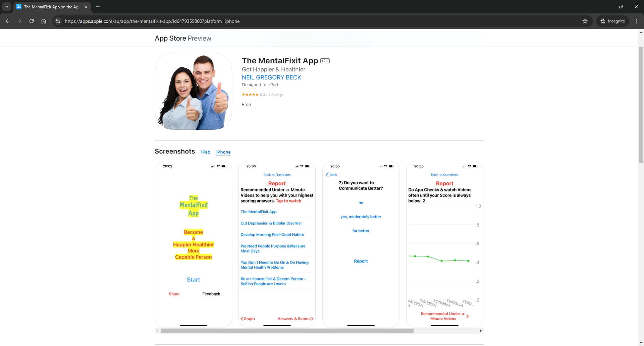The width and height of the screenshot is (644, 346).
Task: Click the MentalFixit app icon image
Action: coord(194,91)
